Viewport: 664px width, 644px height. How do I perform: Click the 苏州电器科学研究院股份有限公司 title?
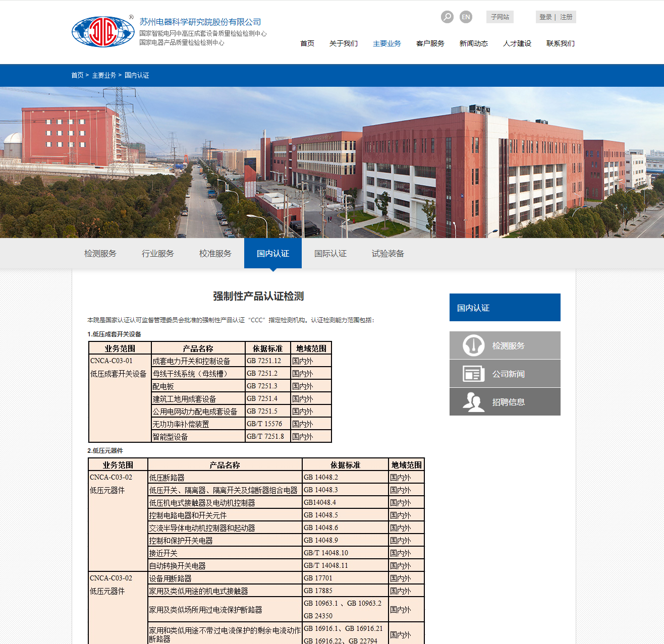click(x=200, y=22)
